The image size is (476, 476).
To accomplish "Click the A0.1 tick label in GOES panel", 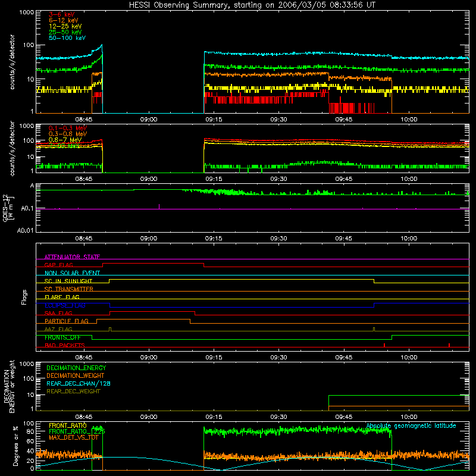I will coord(27,209).
